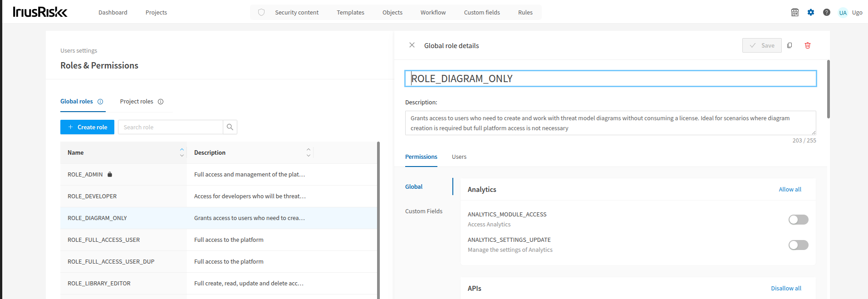Select the Global permissions category

[414, 187]
